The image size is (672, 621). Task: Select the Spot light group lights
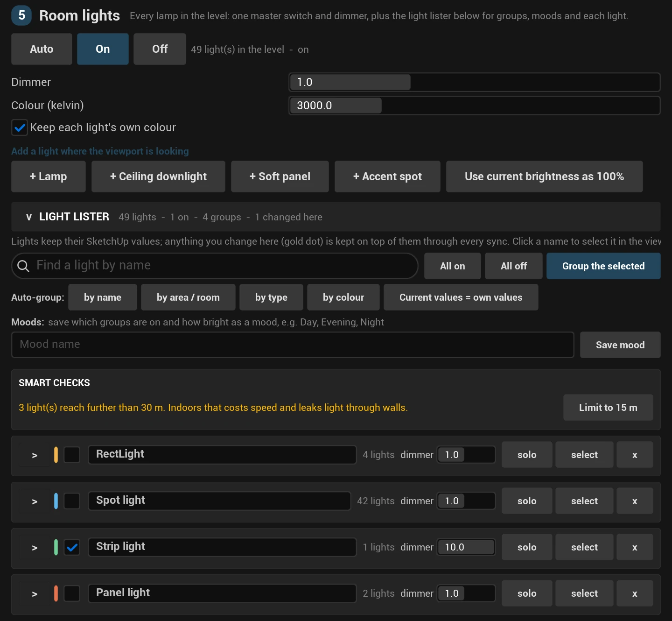pos(584,501)
